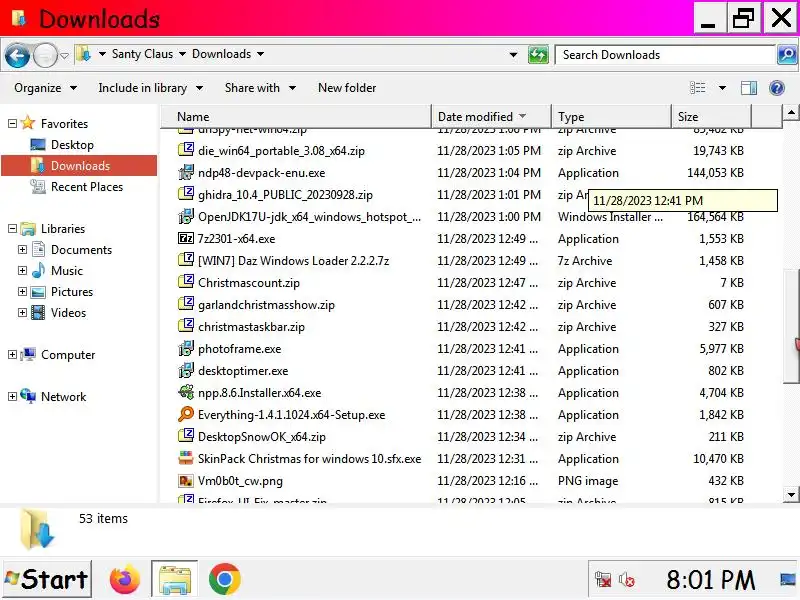
Task: Click the 7z2301-x64.exe 7-Zip icon
Action: coord(186,238)
